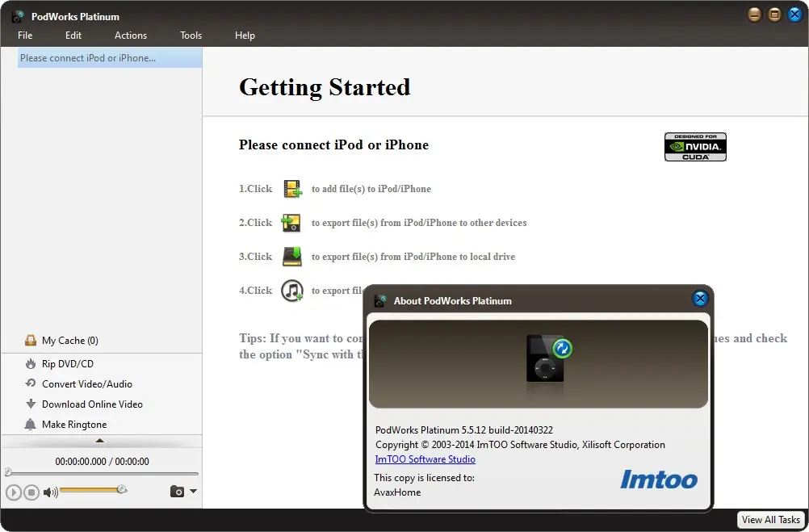
Task: Click the playback seek slider track
Action: (x=103, y=472)
